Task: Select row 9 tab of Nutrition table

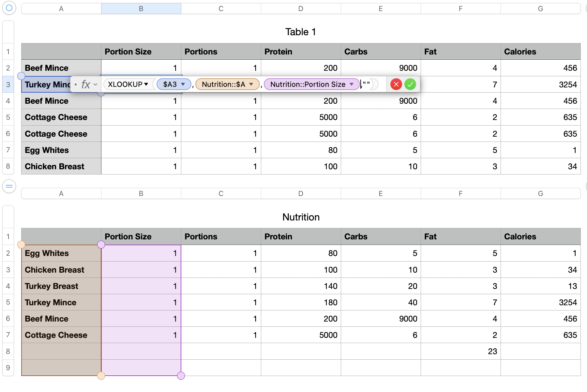Action: point(8,368)
